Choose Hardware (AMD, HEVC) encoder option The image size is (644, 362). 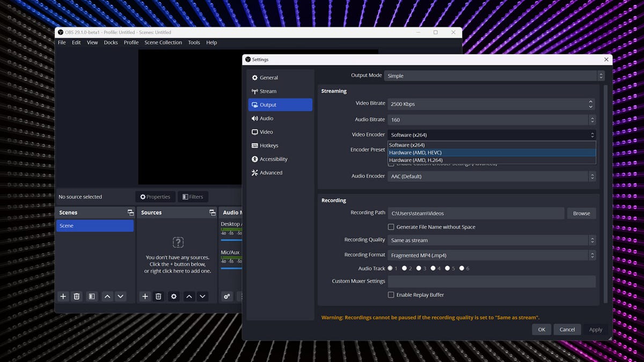pos(492,152)
